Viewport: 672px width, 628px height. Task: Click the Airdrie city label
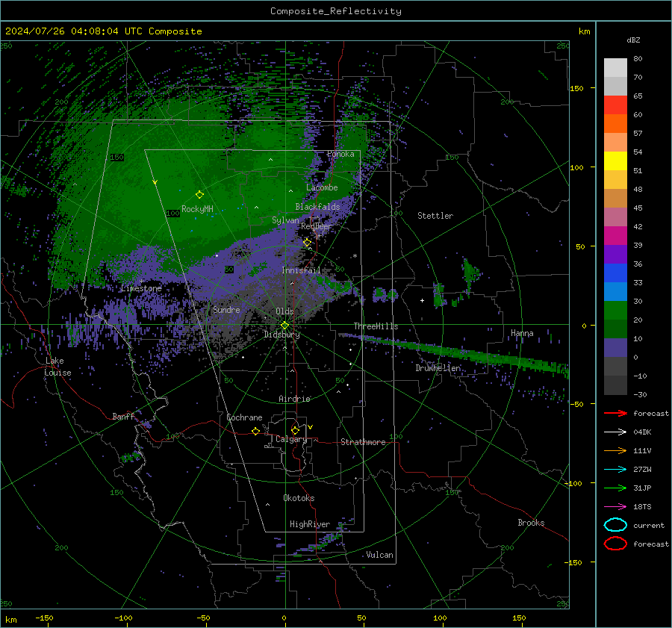coord(294,399)
